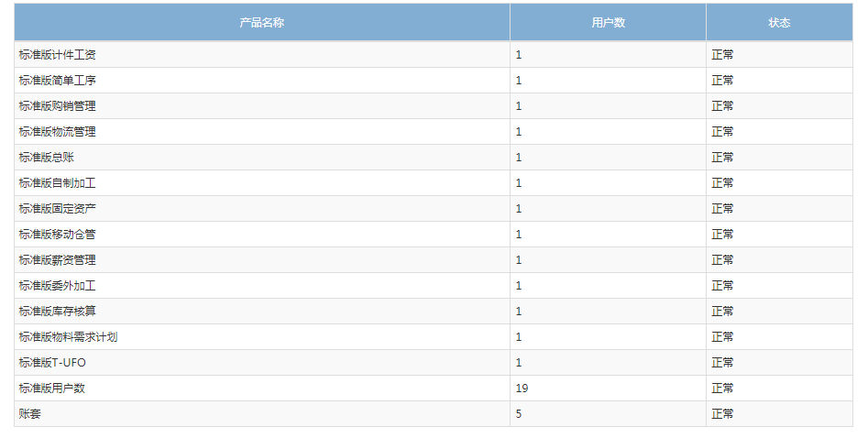
Task: Click the 标准版薪资管理 product name
Action: 58,259
